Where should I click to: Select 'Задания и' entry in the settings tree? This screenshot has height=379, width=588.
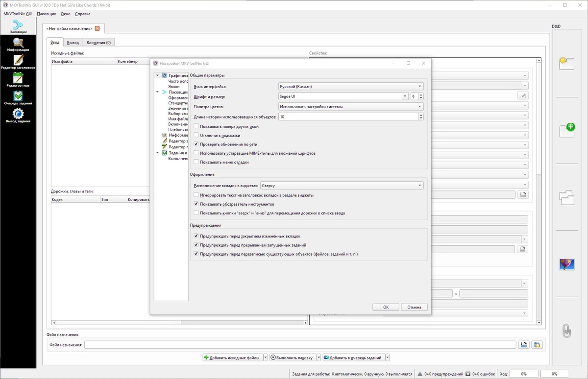tap(175, 153)
